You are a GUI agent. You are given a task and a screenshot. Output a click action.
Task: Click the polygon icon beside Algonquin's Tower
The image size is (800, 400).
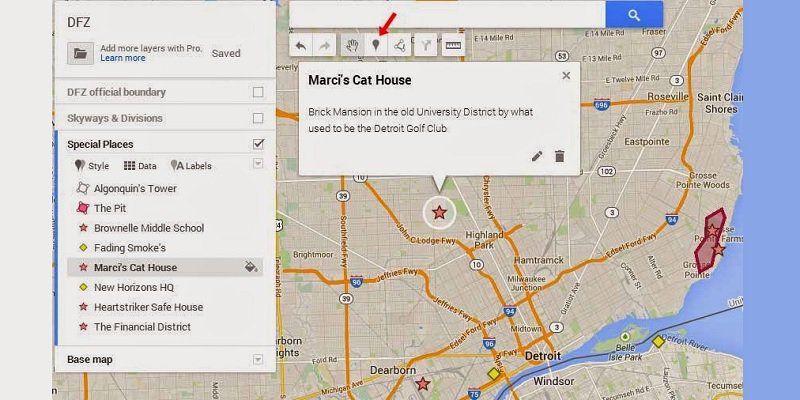point(83,188)
